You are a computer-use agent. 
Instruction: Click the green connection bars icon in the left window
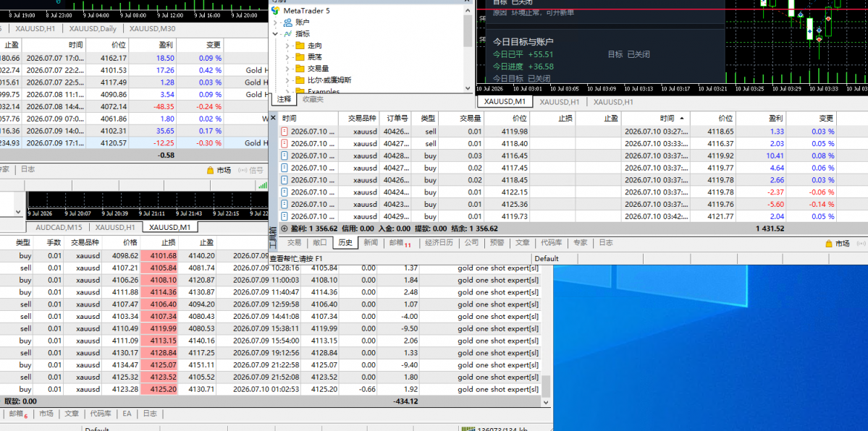point(263,186)
